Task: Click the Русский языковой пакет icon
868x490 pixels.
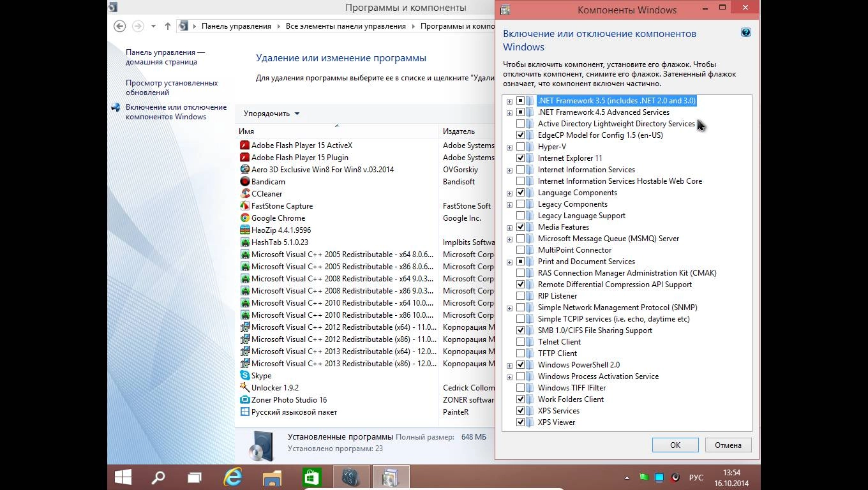Action: 244,412
